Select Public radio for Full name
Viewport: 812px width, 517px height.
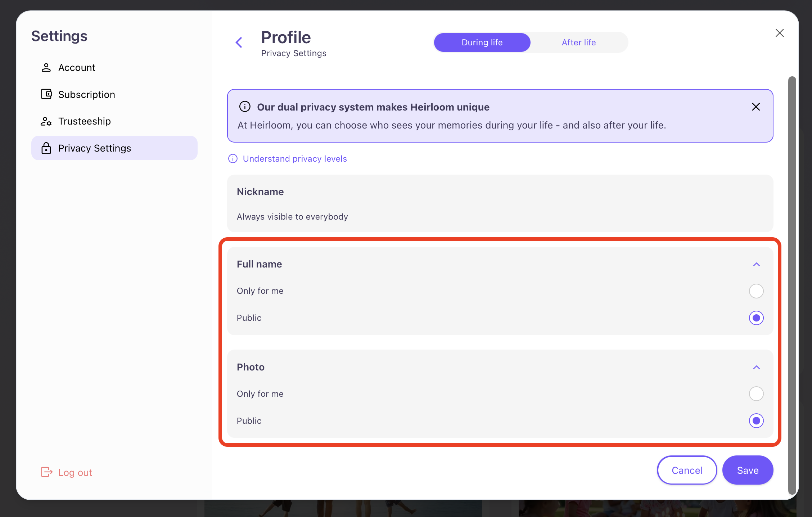756,318
